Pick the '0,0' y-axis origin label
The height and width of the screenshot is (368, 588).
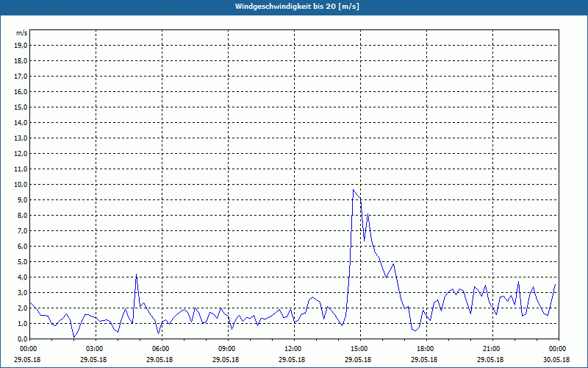(22, 339)
